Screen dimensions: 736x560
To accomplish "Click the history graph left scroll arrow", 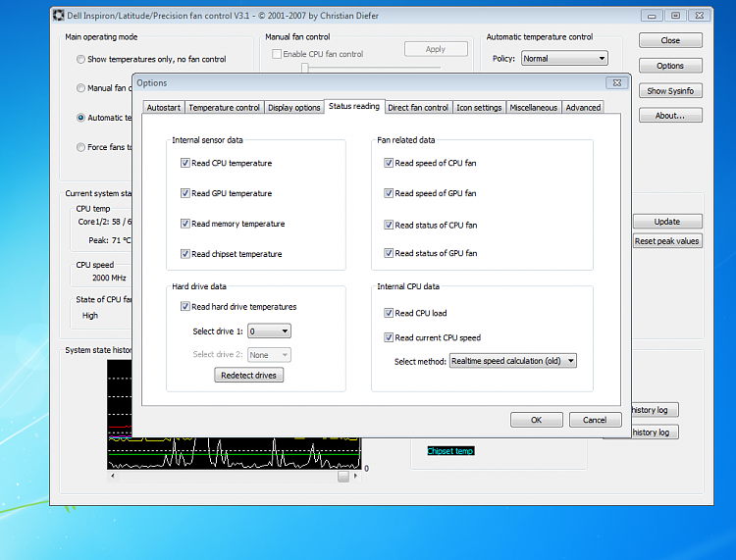I will 113,476.
